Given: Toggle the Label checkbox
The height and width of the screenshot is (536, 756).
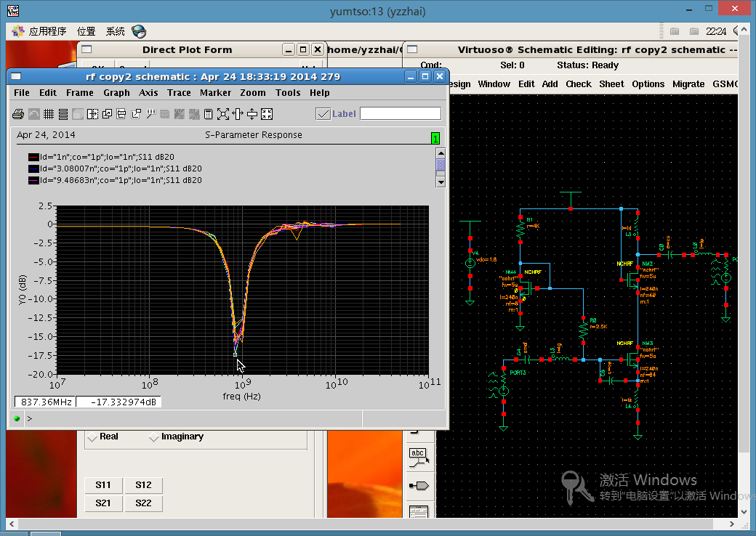Looking at the screenshot, I should 323,114.
